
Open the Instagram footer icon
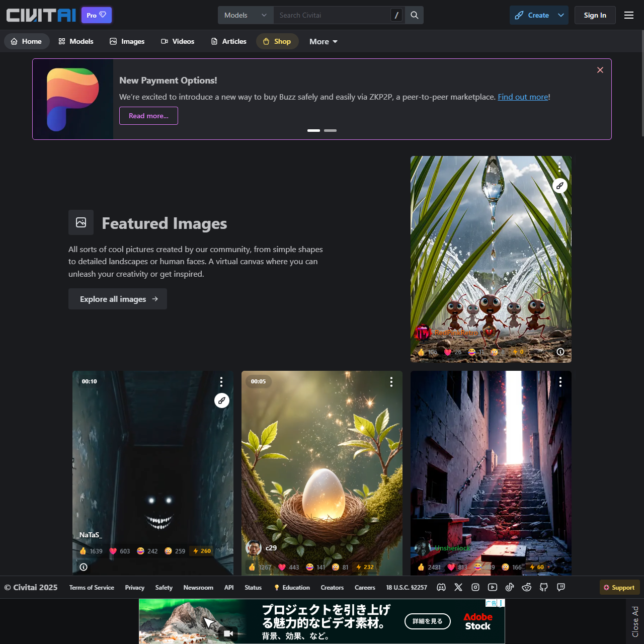coord(475,587)
